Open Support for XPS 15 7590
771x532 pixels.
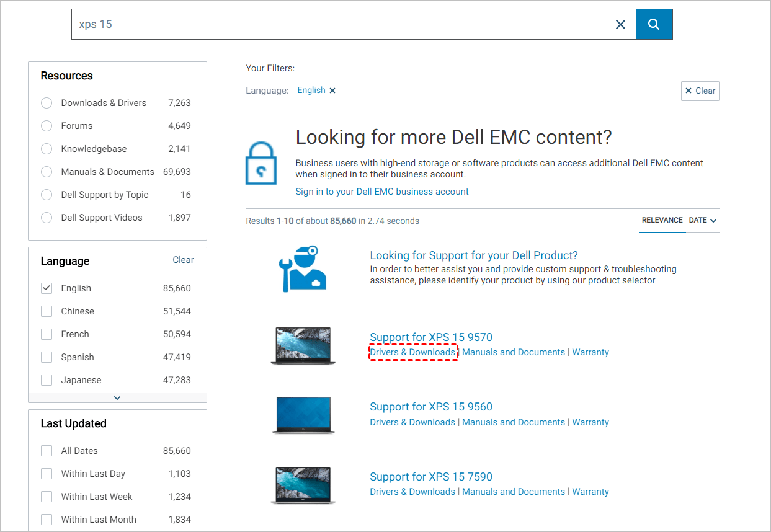[x=431, y=476]
